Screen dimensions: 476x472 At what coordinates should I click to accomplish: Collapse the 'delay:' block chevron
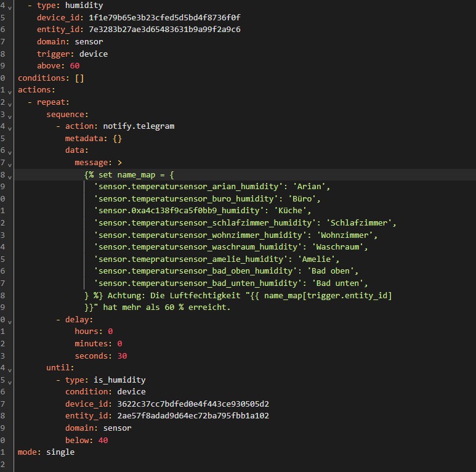[9, 320]
